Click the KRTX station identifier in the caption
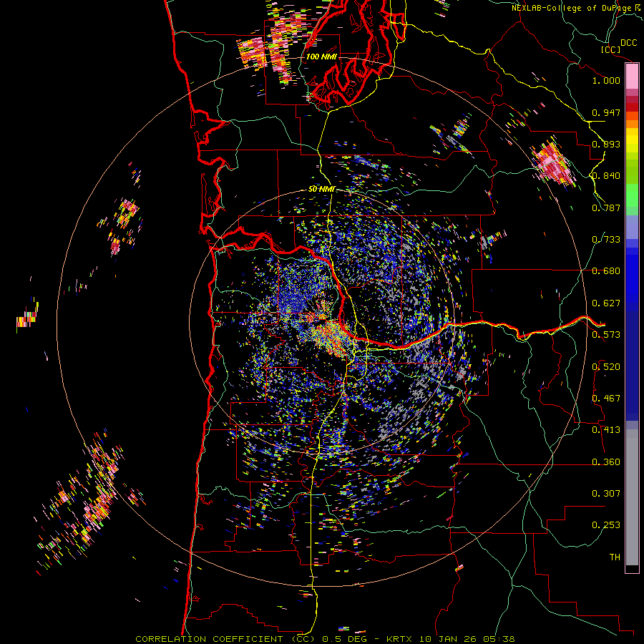The image size is (644, 644). pos(401,639)
